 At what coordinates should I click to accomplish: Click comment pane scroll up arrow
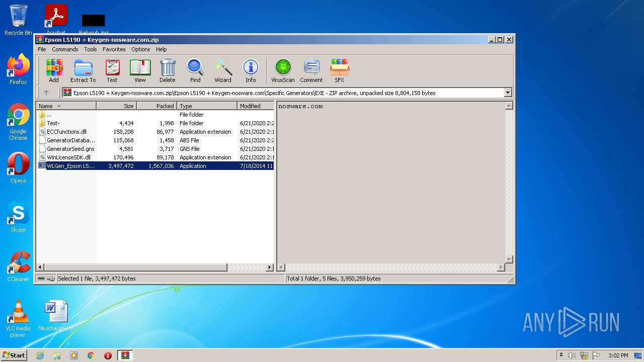click(x=509, y=106)
